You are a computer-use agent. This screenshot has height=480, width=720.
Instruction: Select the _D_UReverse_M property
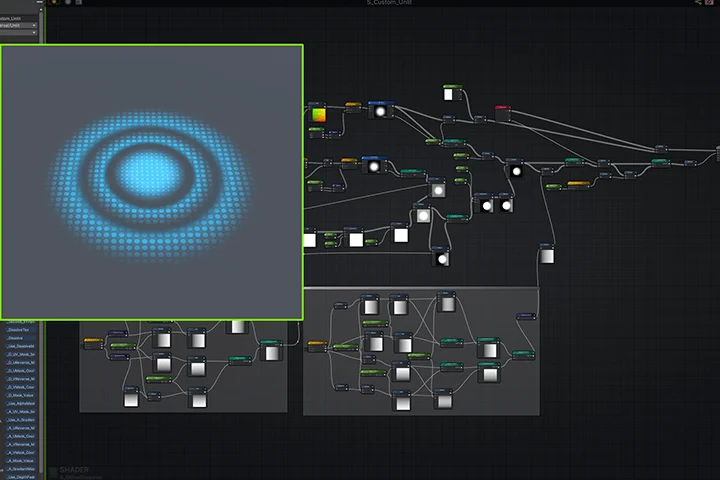21,363
